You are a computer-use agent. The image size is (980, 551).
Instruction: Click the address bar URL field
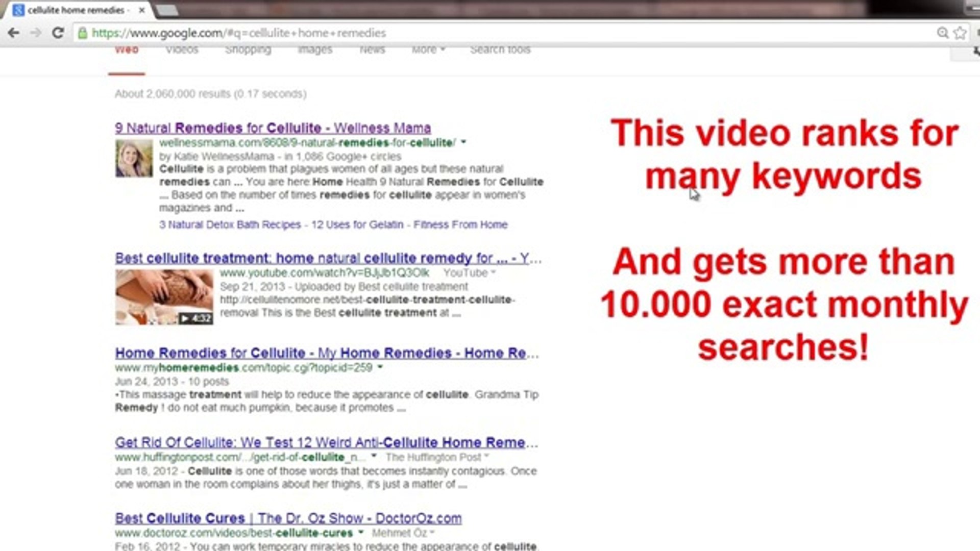click(459, 33)
